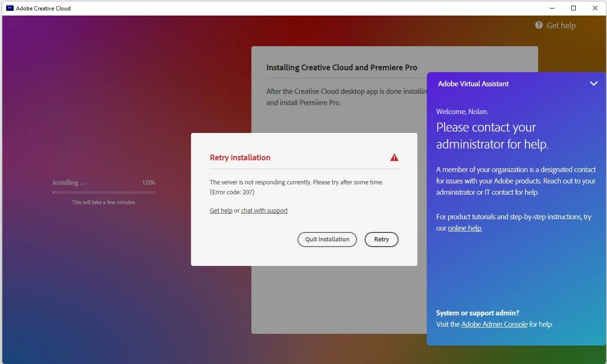
Task: Click 'Please contact your administrator for help.' heading
Action: pyautogui.click(x=492, y=135)
